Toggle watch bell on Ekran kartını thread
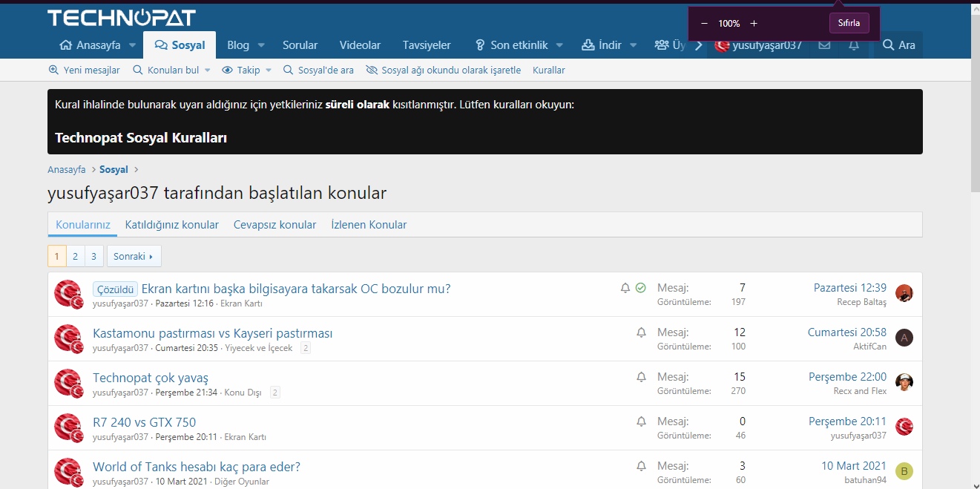Image resolution: width=980 pixels, height=489 pixels. pyautogui.click(x=625, y=288)
